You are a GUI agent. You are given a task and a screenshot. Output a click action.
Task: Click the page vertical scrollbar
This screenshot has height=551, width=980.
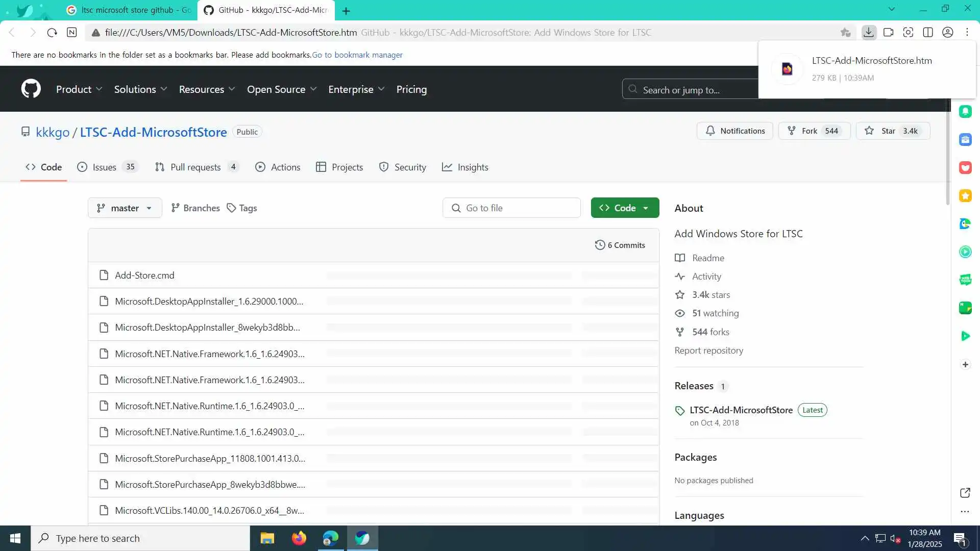tap(948, 153)
